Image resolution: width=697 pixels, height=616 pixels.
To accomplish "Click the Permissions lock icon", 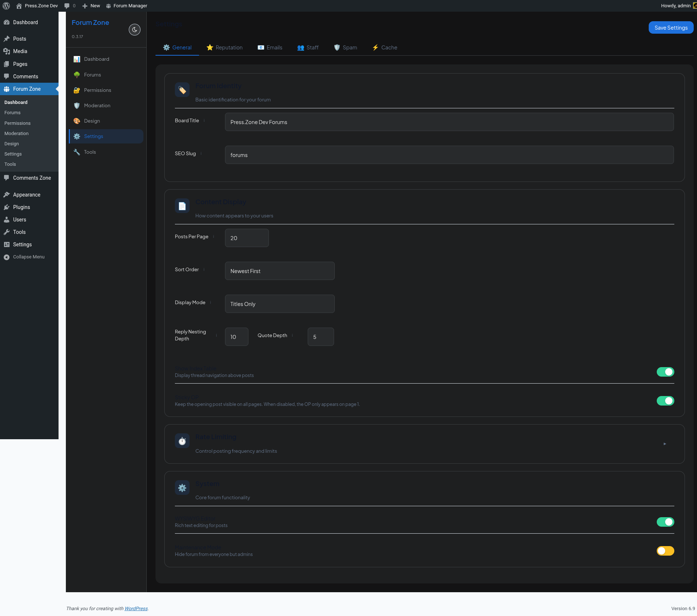I will [77, 90].
